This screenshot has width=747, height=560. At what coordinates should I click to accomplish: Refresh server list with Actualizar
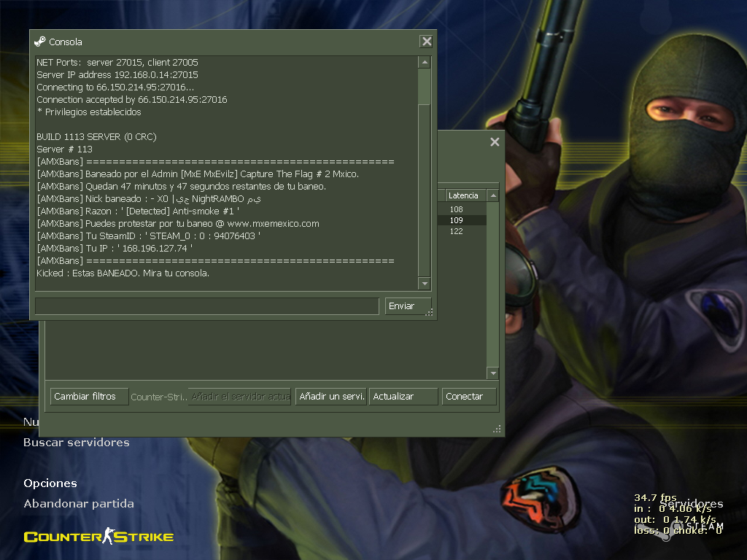(x=403, y=396)
